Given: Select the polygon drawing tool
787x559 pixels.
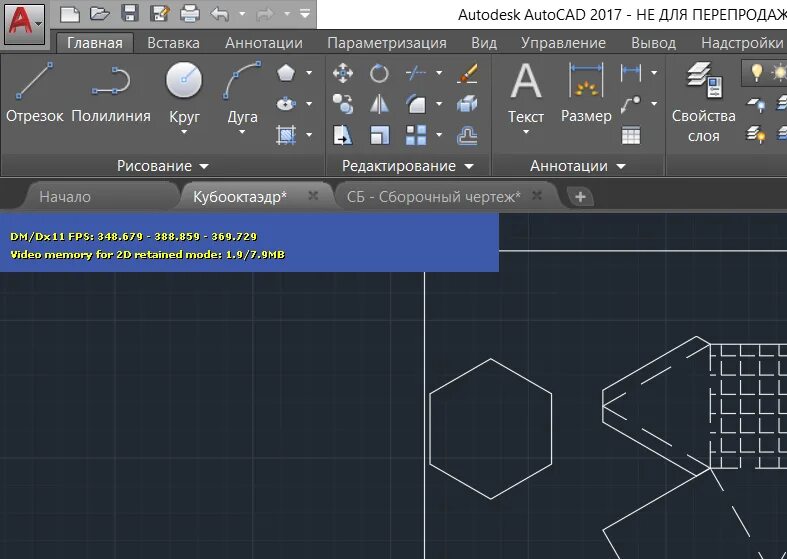Looking at the screenshot, I should coord(286,73).
